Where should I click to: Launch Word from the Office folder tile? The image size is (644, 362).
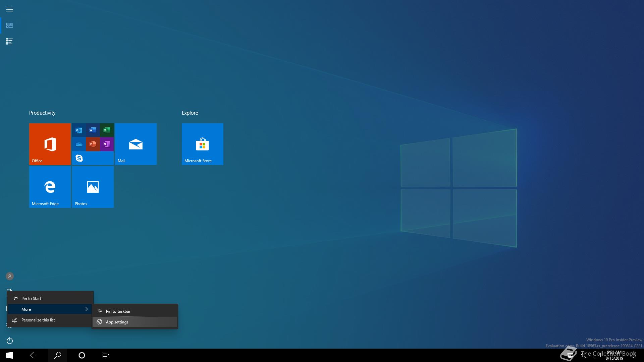93,130
